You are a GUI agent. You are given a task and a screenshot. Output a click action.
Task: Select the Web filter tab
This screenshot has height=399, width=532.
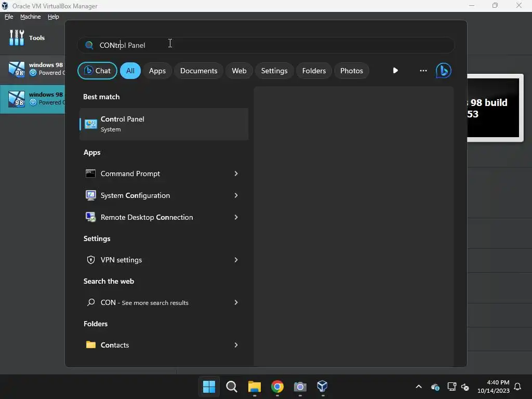click(x=239, y=71)
